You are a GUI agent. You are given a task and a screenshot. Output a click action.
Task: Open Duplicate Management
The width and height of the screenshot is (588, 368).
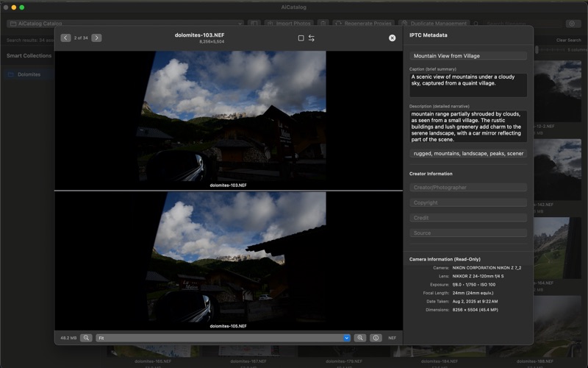point(434,24)
